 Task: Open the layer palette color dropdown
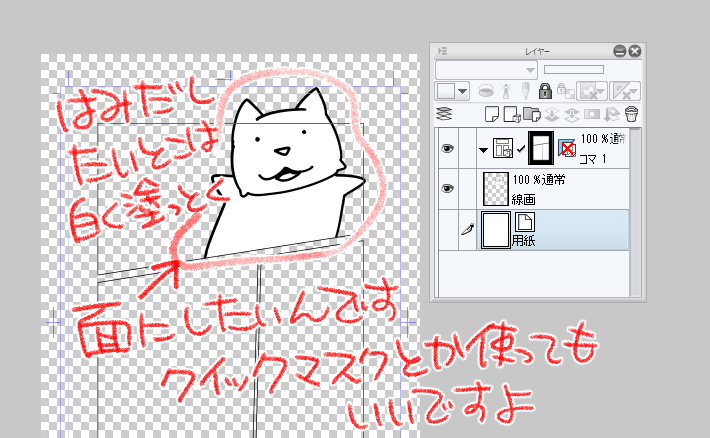[x=462, y=91]
